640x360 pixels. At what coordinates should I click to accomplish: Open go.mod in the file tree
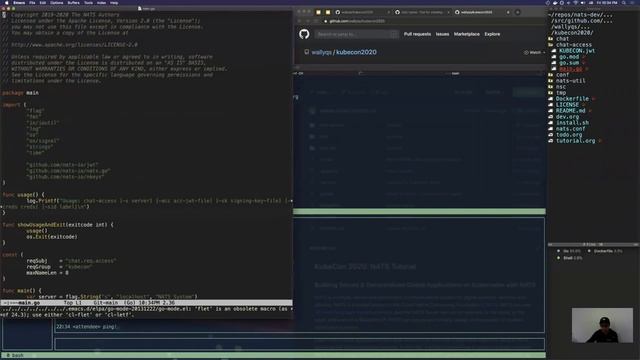tap(569, 57)
